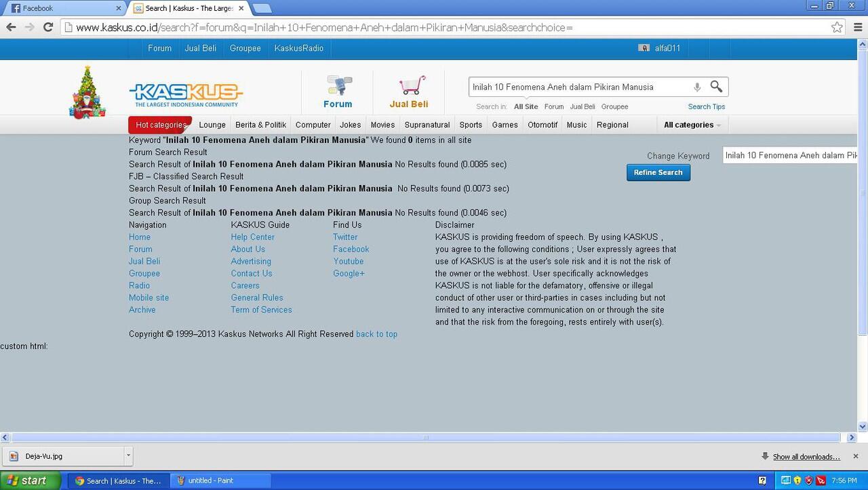
Task: Open Search Tips link
Action: pyautogui.click(x=707, y=106)
